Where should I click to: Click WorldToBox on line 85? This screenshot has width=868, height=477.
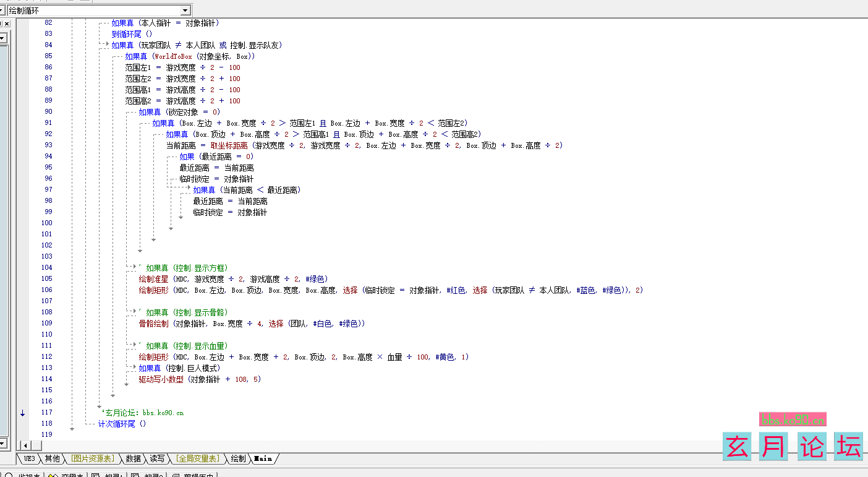[x=173, y=56]
